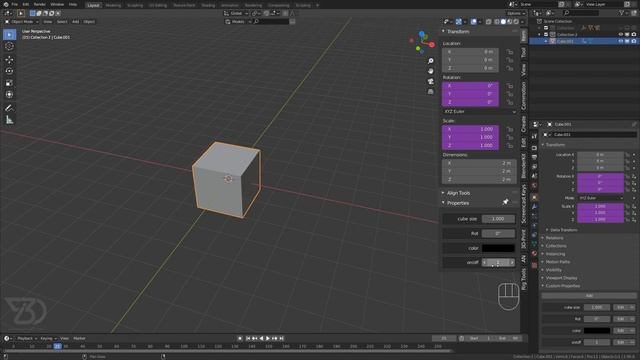
Task: Open the Tool sidebar tab
Action: tap(524, 52)
